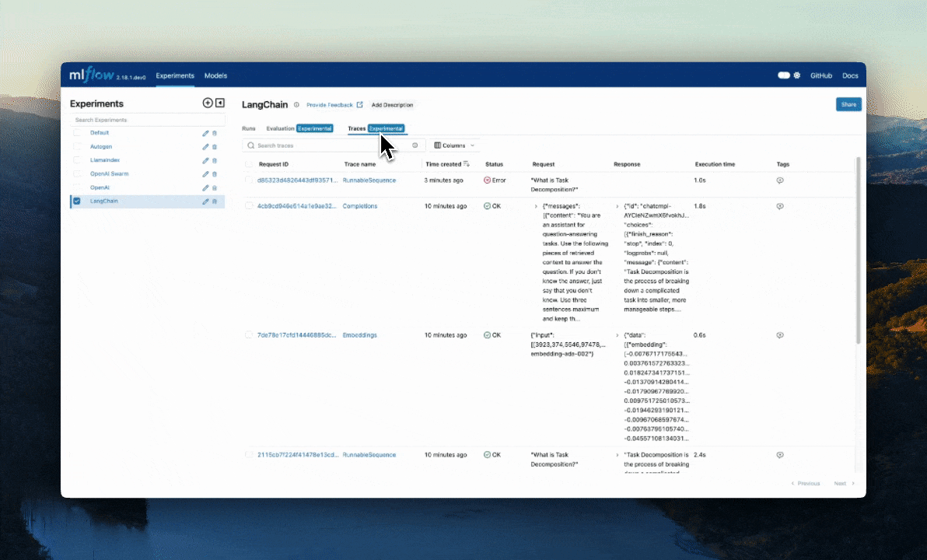Click the Error status in first row
This screenshot has width=927, height=560.
point(495,180)
